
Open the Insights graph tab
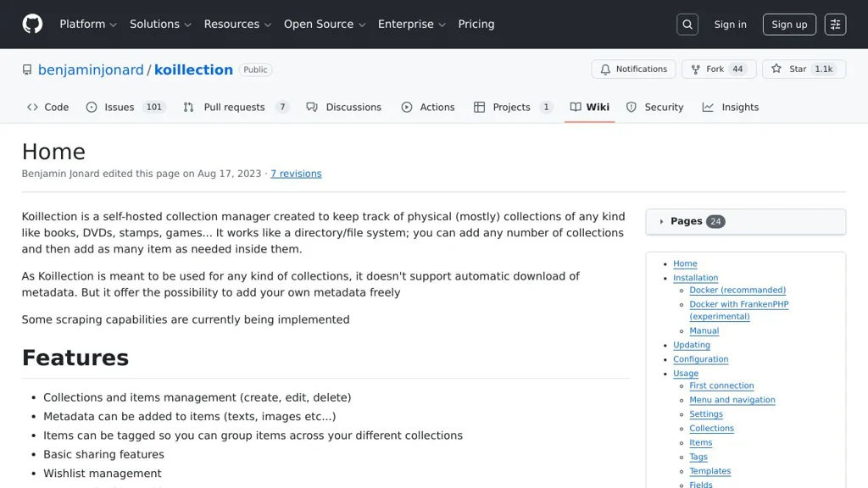tap(730, 108)
